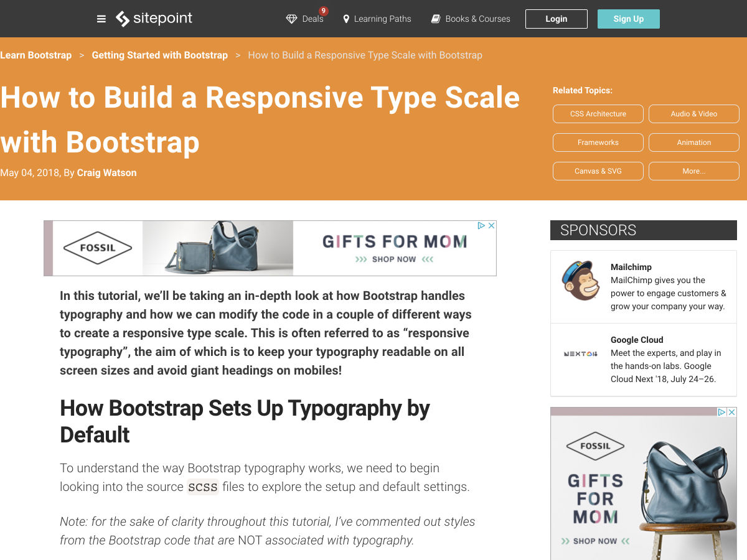
Task: Click the Books & Courses book icon
Action: tap(436, 19)
